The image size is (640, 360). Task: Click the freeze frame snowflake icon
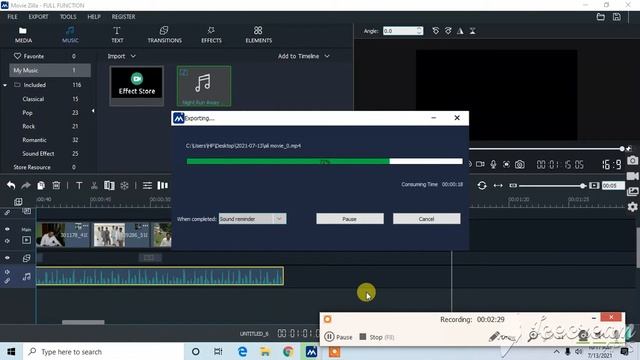(124, 186)
